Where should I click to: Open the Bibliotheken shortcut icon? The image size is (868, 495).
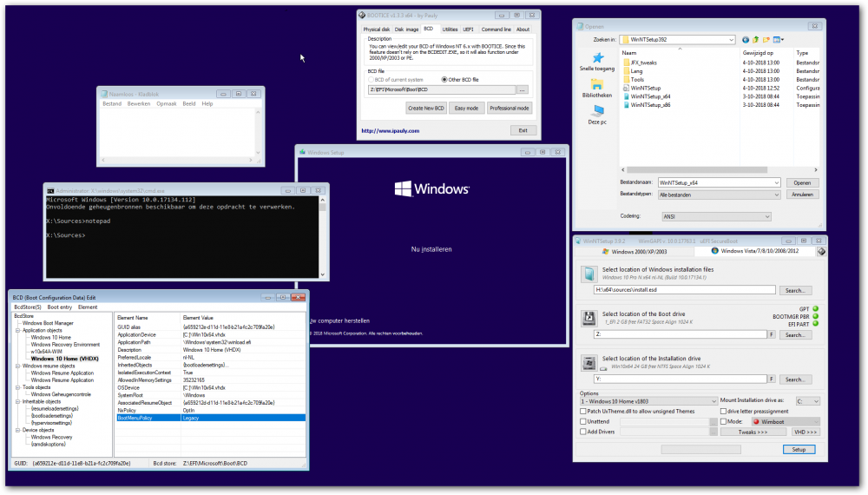pos(597,84)
